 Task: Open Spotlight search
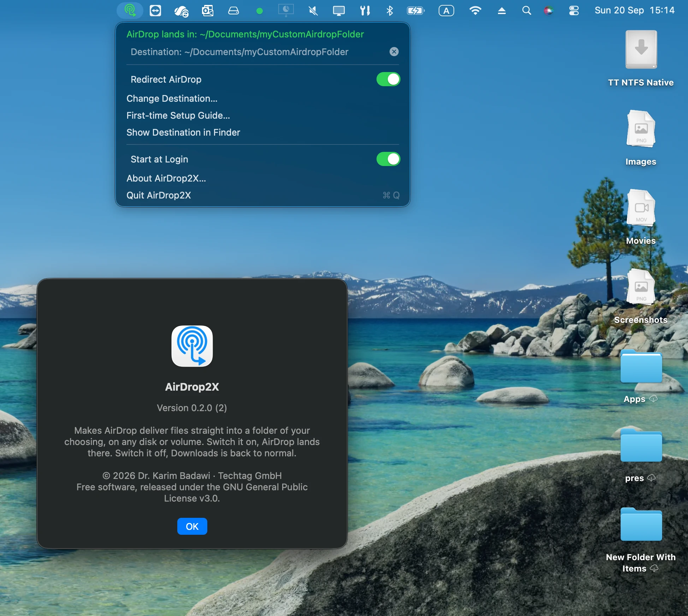coord(526,11)
